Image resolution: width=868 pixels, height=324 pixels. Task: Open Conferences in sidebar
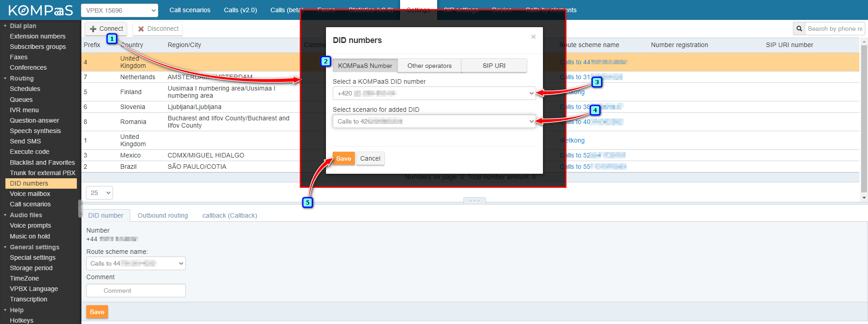pos(28,67)
